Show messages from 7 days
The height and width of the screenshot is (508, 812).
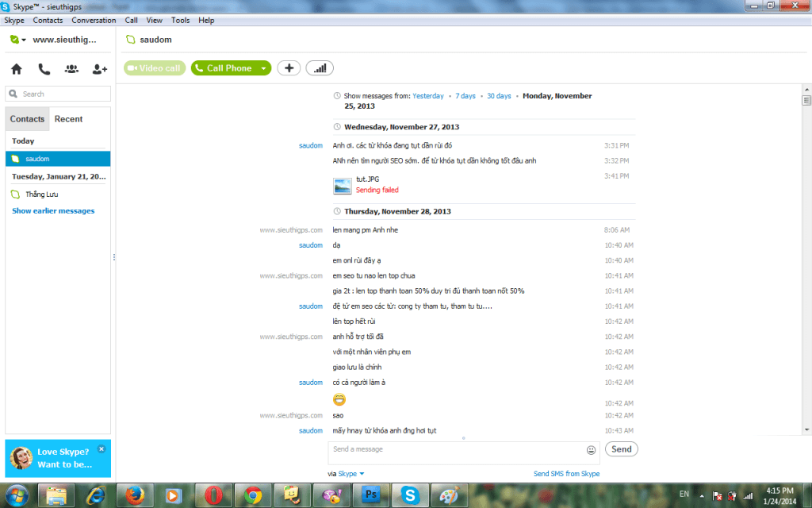click(x=465, y=96)
